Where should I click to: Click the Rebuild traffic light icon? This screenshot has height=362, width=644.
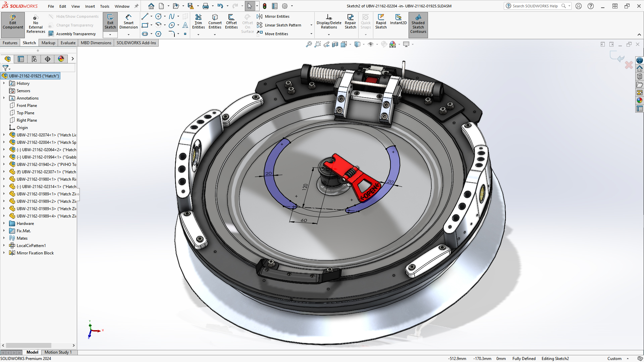click(265, 6)
